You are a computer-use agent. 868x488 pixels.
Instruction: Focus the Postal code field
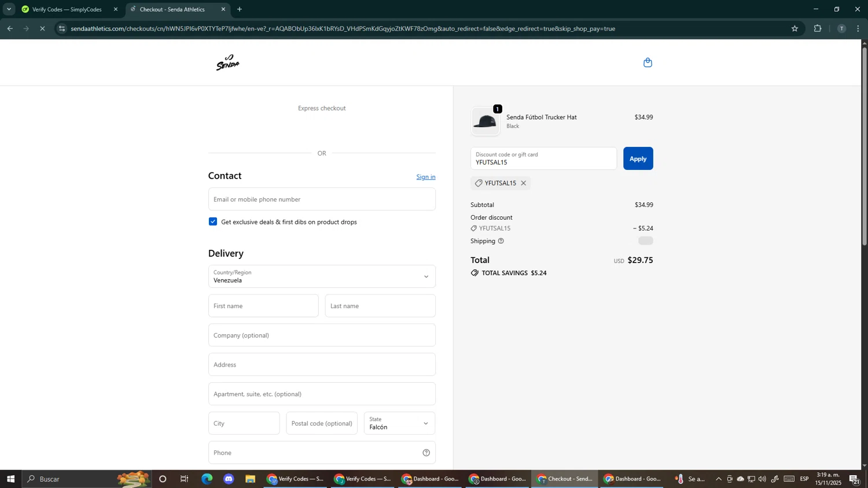(322, 423)
